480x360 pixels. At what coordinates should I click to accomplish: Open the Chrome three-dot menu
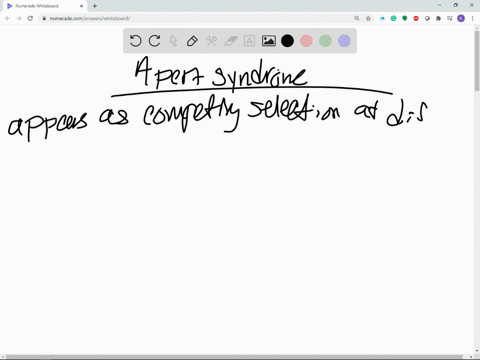click(472, 18)
